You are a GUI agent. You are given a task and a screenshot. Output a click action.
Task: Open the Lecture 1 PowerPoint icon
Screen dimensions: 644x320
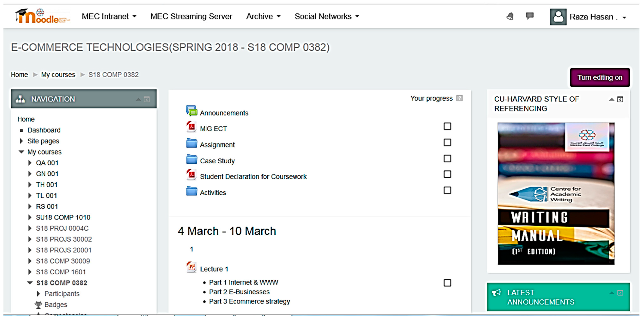[x=192, y=267]
